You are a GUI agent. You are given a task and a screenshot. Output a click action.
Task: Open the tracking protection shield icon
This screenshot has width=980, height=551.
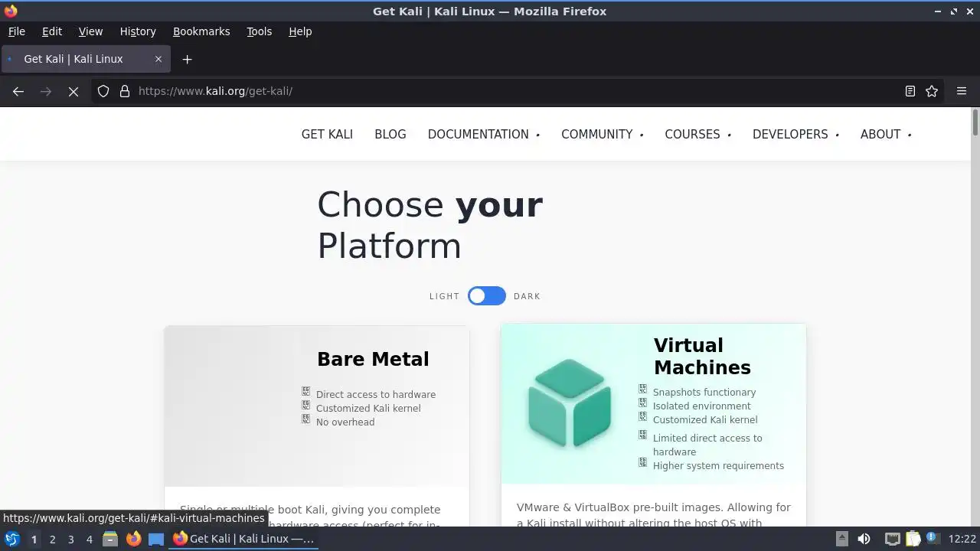point(103,91)
